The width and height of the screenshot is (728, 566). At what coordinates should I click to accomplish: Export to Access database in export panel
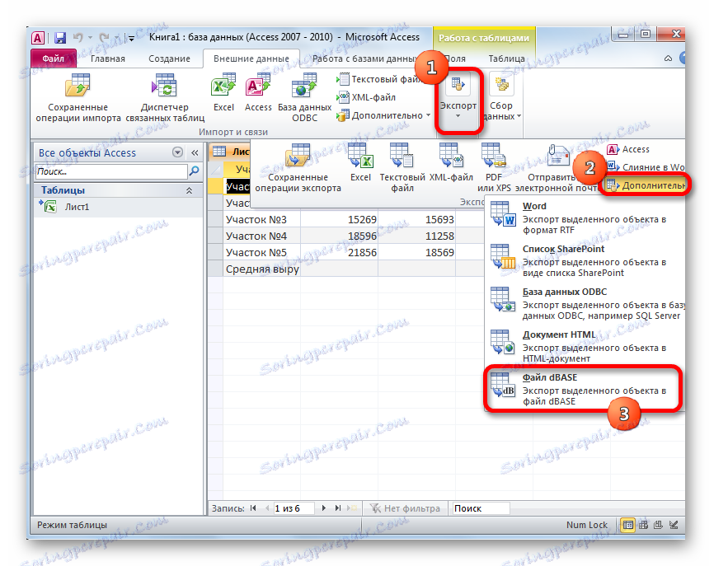point(628,149)
